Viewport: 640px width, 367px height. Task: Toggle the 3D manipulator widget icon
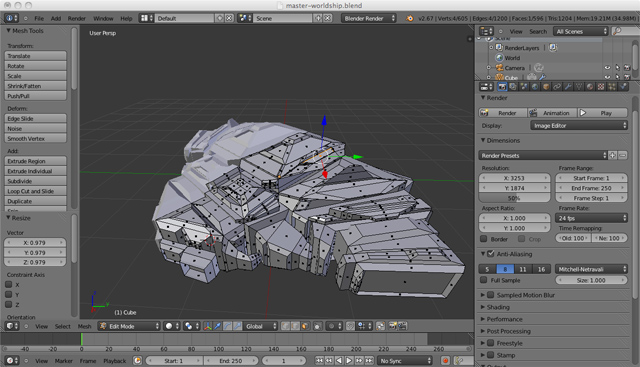208,326
